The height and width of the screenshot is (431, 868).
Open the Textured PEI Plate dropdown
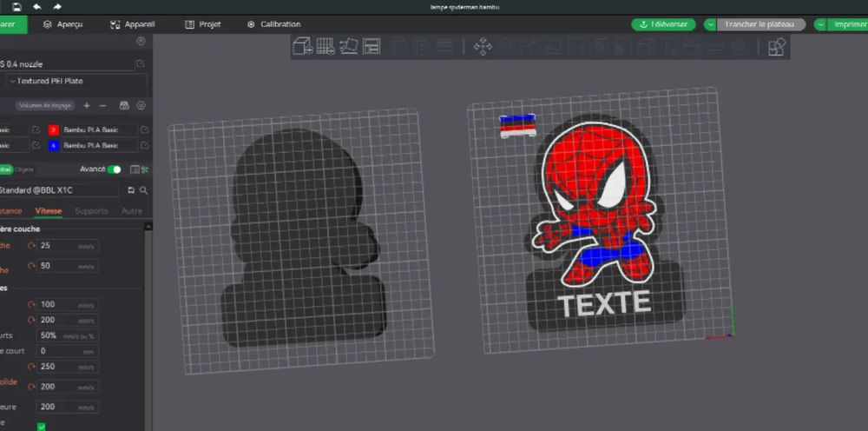[x=77, y=81]
